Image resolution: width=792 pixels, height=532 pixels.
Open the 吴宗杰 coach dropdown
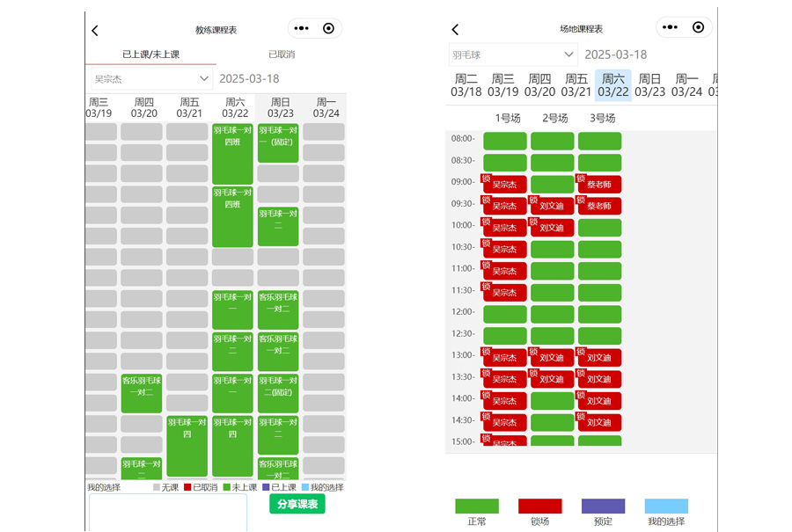point(152,79)
